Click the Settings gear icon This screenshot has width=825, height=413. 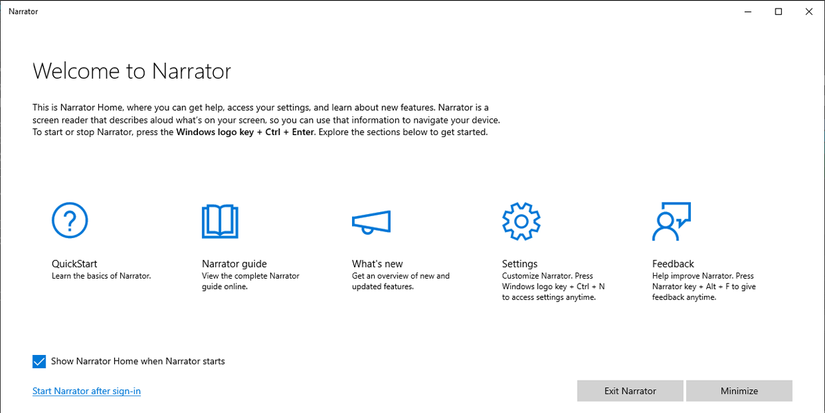click(520, 221)
